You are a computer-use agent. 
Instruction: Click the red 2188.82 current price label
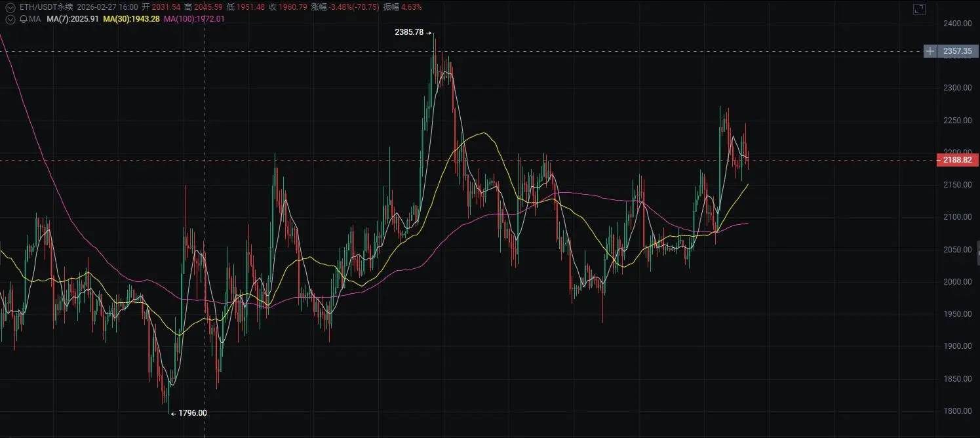957,160
